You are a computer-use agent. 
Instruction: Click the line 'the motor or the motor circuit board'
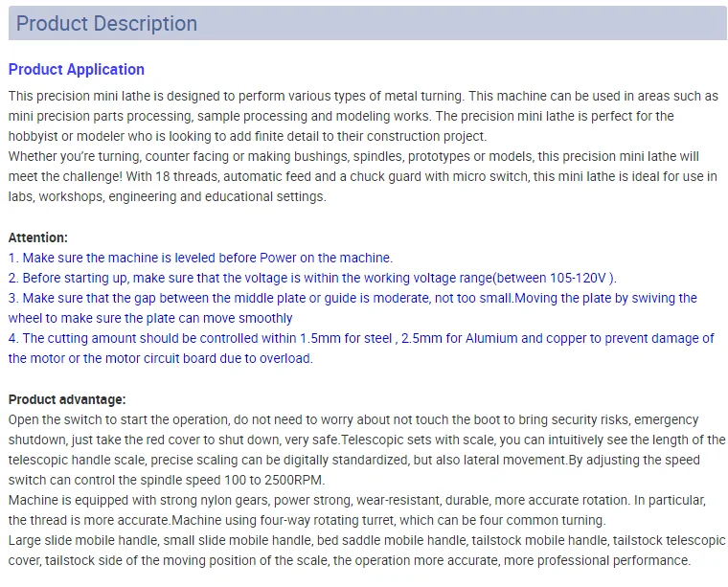point(161,358)
